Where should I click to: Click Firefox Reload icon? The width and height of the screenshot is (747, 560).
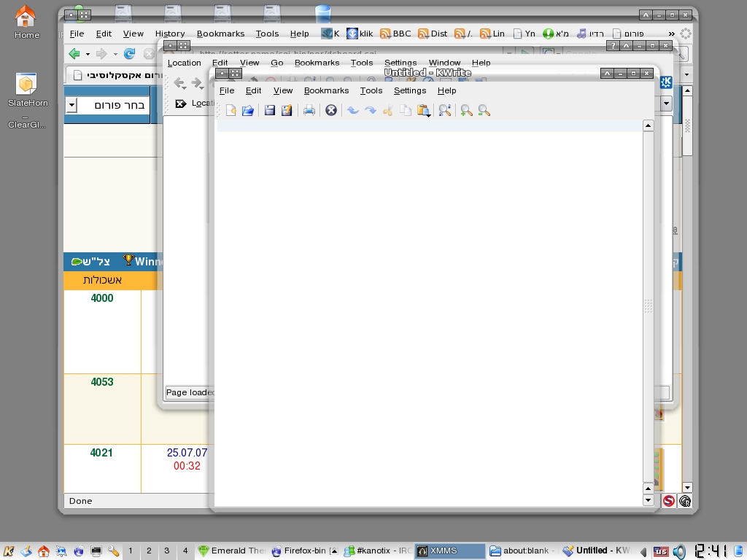129,54
